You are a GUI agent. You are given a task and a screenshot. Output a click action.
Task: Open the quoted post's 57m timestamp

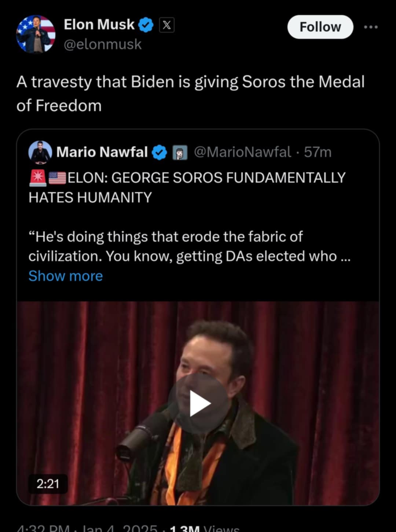(318, 152)
